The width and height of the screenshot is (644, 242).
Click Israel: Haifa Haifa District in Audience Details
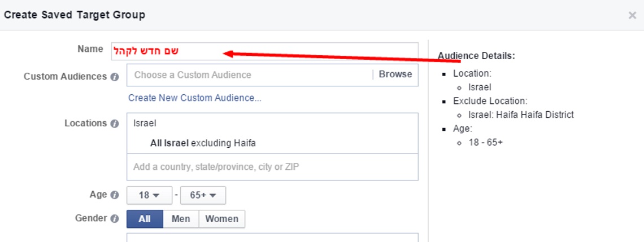coord(521,115)
